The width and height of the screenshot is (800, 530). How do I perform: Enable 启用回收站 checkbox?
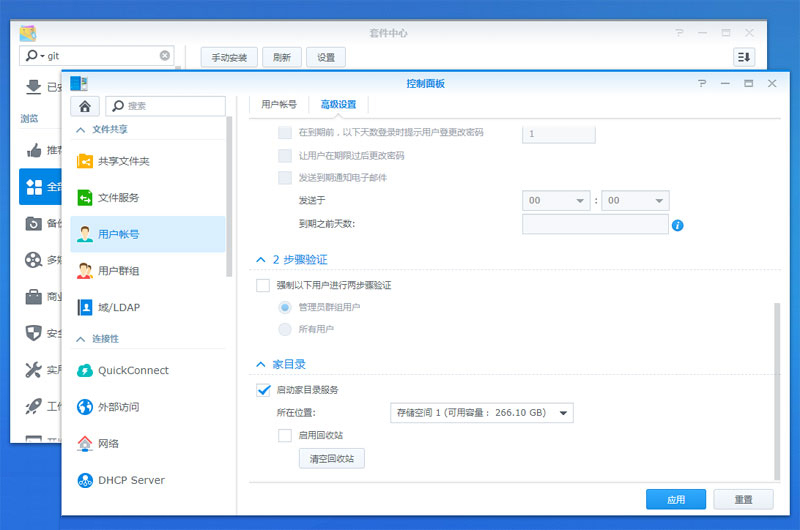point(285,435)
